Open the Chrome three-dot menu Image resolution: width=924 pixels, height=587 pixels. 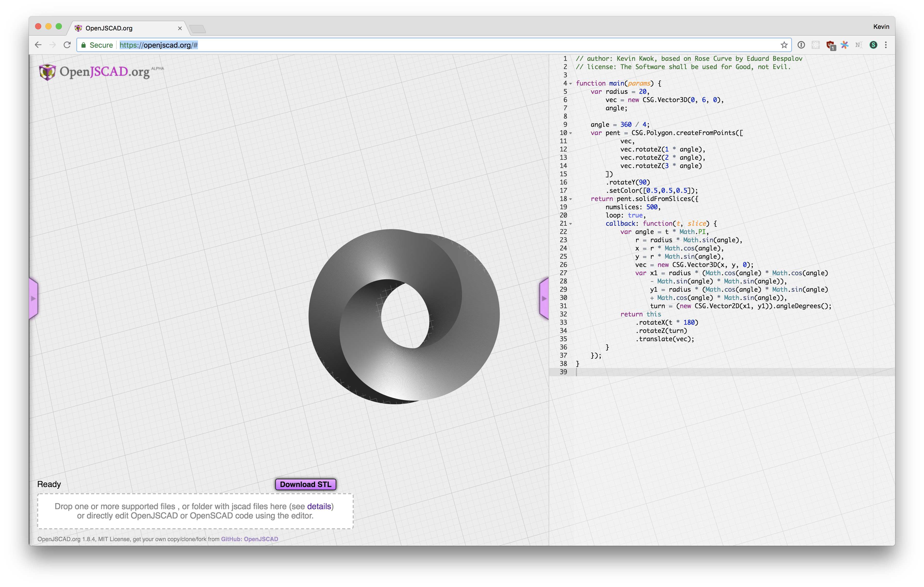pos(886,45)
